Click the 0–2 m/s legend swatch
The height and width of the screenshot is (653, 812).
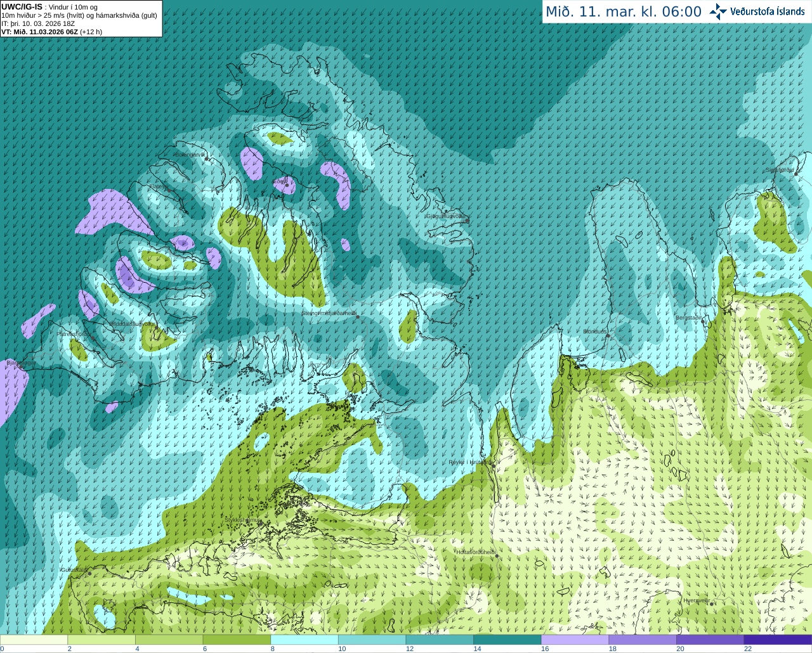[x=34, y=639]
